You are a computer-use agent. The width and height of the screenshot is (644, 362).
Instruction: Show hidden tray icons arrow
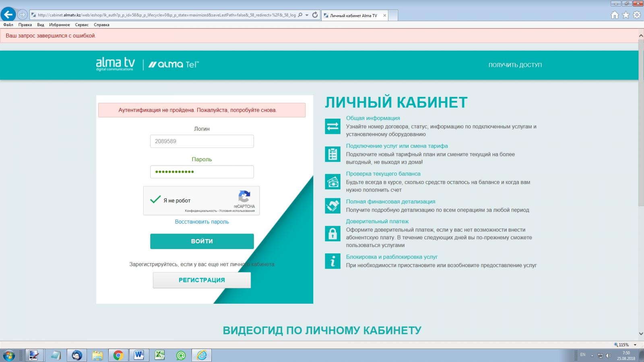592,356
